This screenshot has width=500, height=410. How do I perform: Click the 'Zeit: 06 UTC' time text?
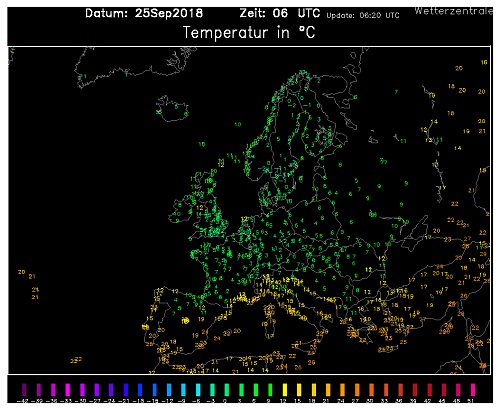[280, 13]
